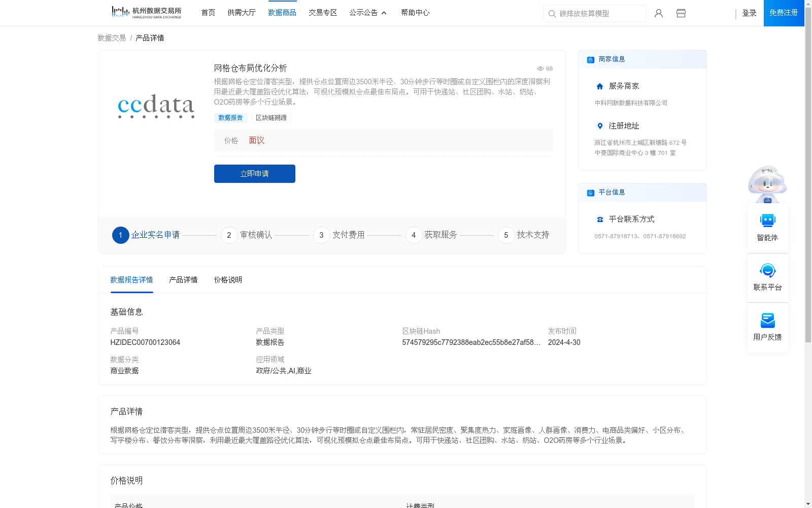Open 交易专区 navigation item
The image size is (812, 508).
[323, 13]
